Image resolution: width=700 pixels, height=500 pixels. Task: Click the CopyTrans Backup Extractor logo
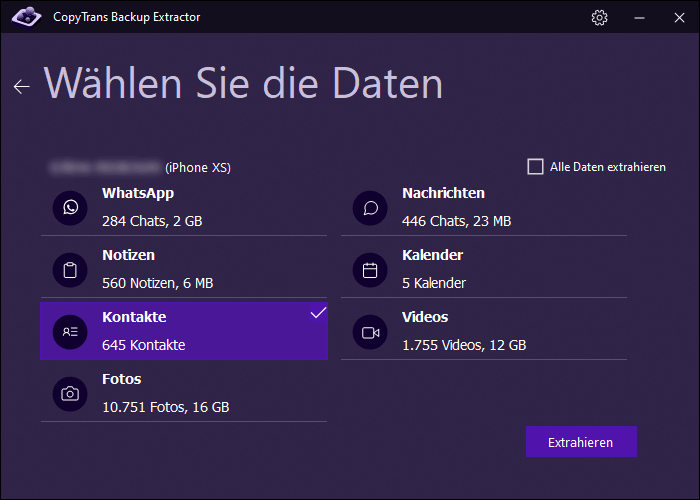click(x=26, y=17)
